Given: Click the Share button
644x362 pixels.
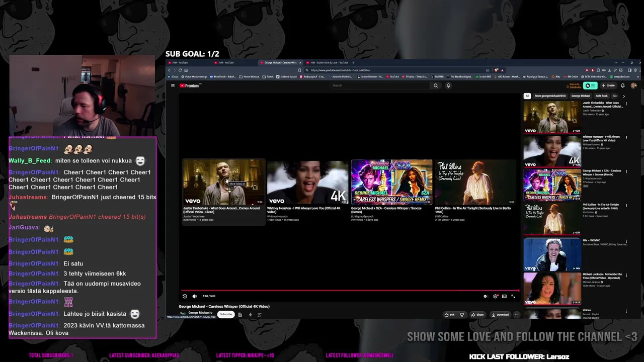Looking at the screenshot, I should pos(477,315).
